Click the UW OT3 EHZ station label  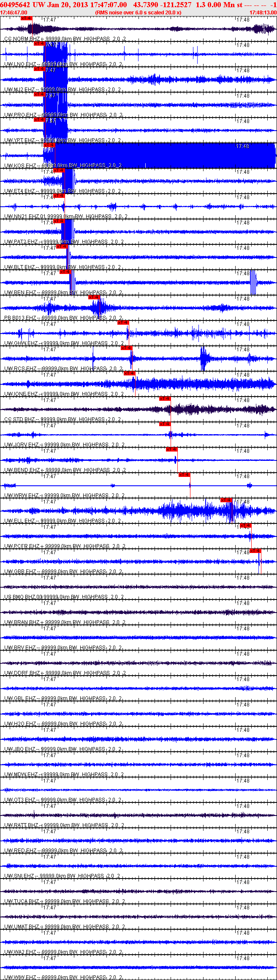click(x=62, y=800)
